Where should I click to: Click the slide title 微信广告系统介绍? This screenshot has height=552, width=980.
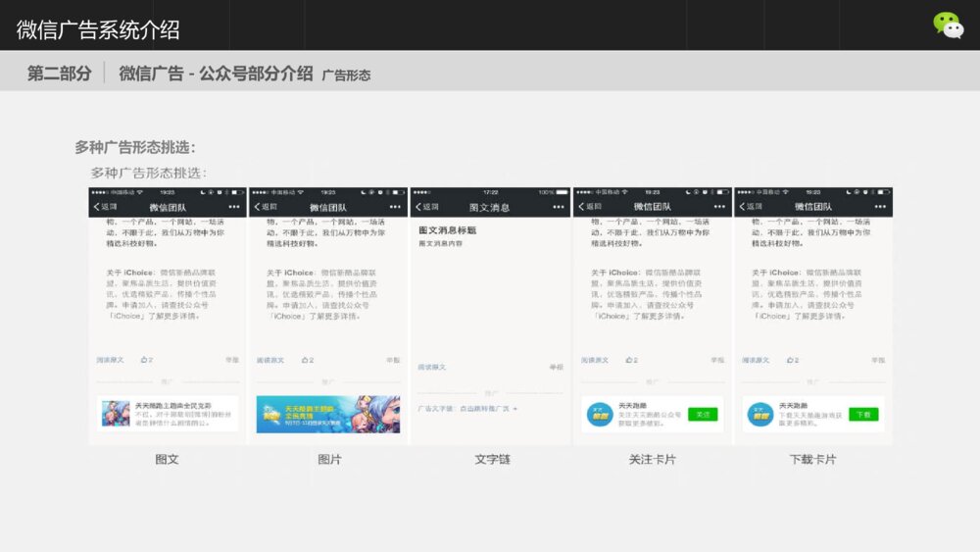98,30
